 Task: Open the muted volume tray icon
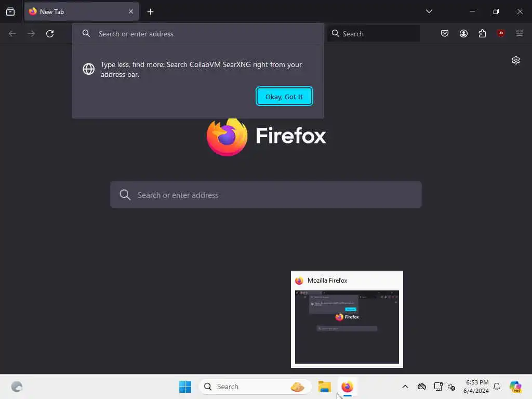[x=451, y=387]
